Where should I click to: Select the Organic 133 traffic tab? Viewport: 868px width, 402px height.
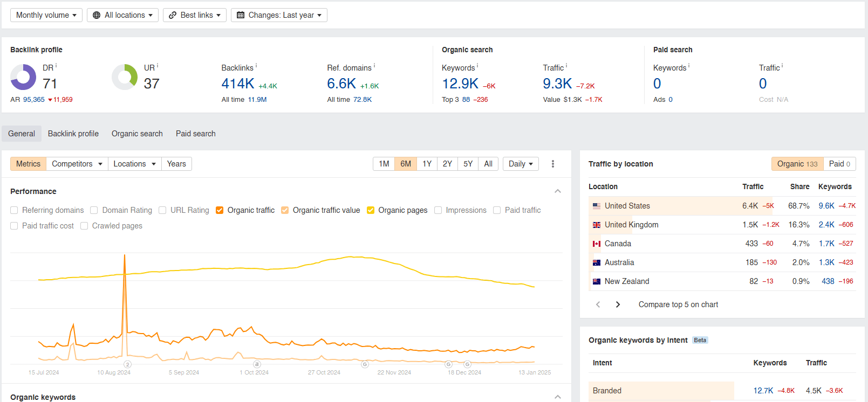(x=797, y=164)
